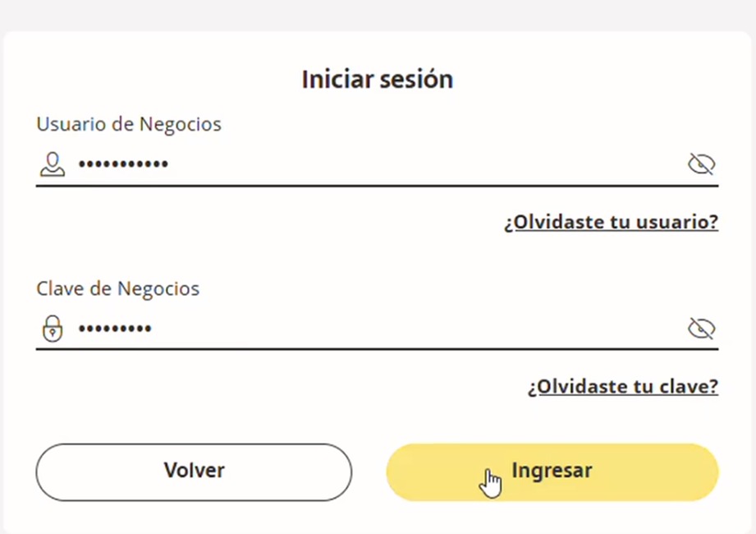Open the ¿Olvidaste tu clave? link
The height and width of the screenshot is (534, 756).
tap(623, 386)
